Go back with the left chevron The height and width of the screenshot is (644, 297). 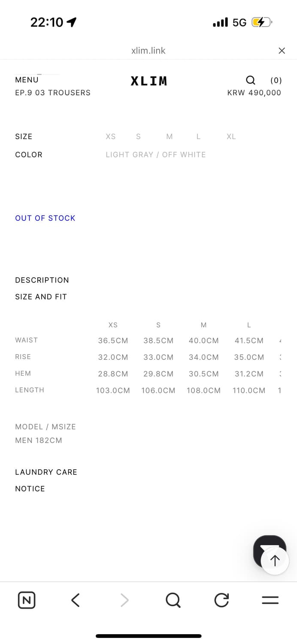[x=76, y=600]
